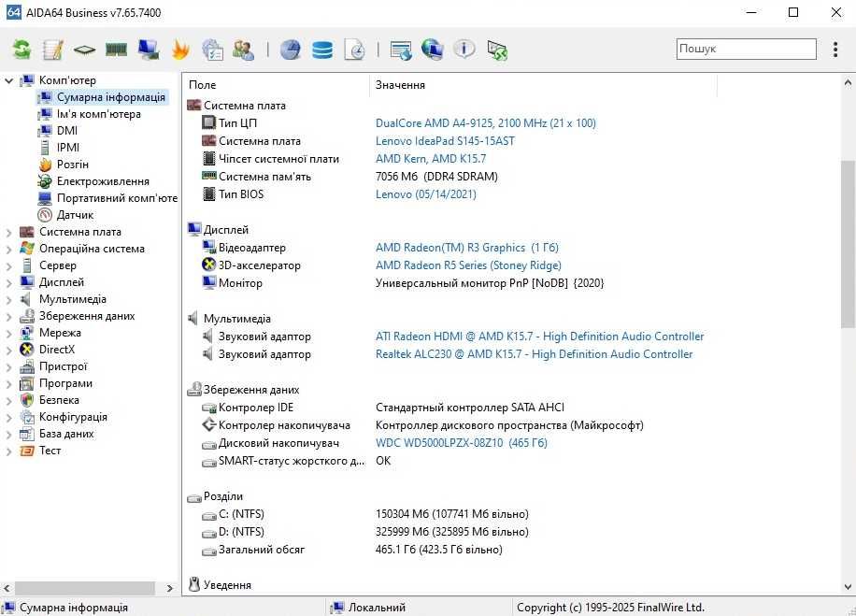Open ATI Radeon HDMI audio link
This screenshot has height=616, width=856.
pos(539,337)
